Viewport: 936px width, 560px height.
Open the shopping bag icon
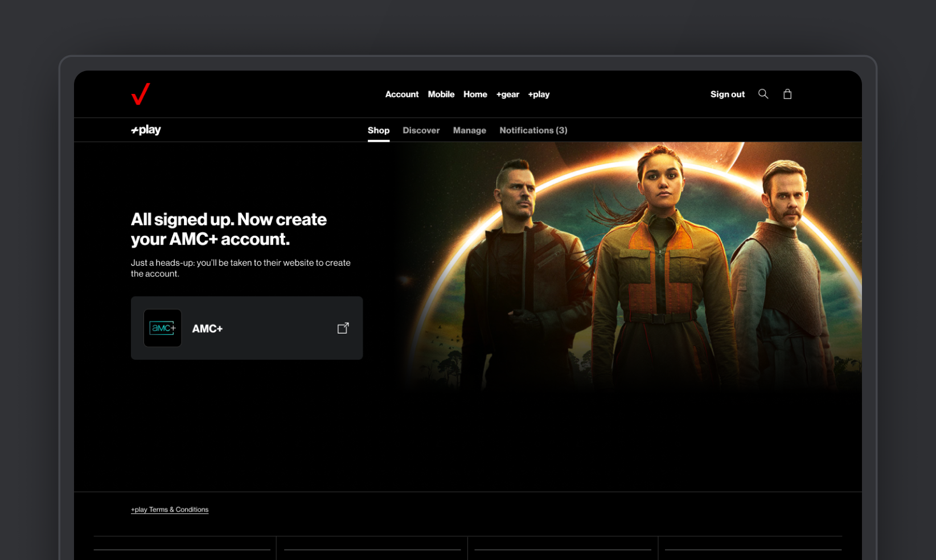[787, 94]
